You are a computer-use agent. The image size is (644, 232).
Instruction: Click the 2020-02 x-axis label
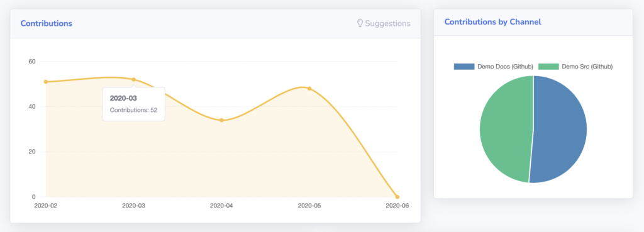(x=45, y=206)
